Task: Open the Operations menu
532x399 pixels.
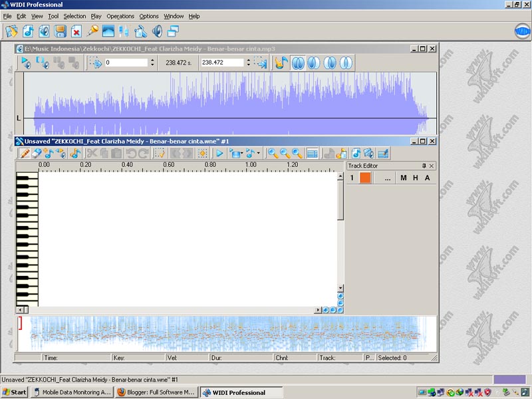Action: tap(120, 16)
